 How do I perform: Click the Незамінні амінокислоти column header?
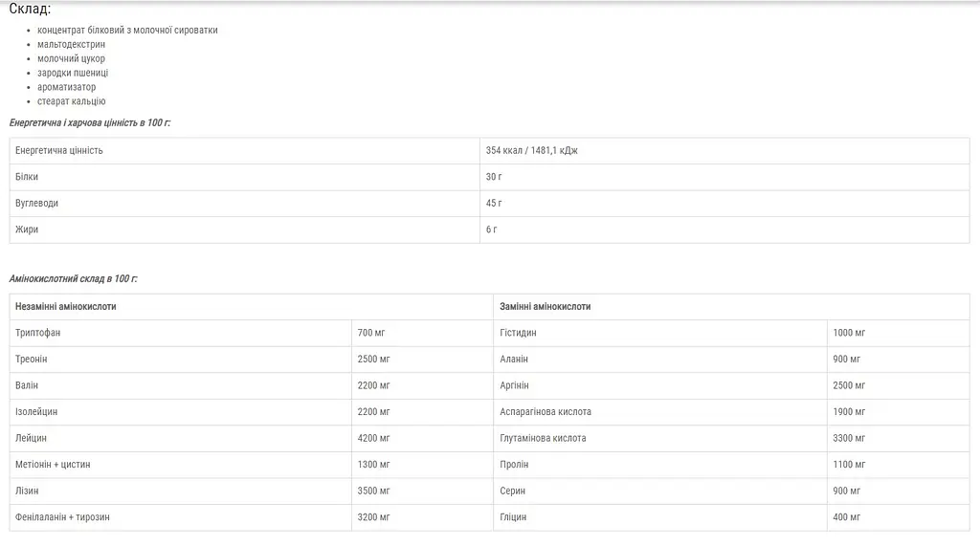tap(66, 307)
